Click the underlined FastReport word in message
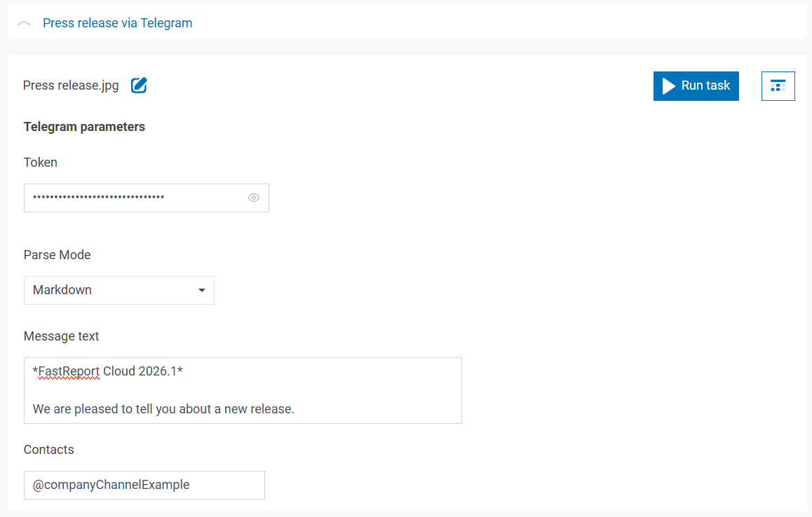The width and height of the screenshot is (812, 517). point(69,371)
